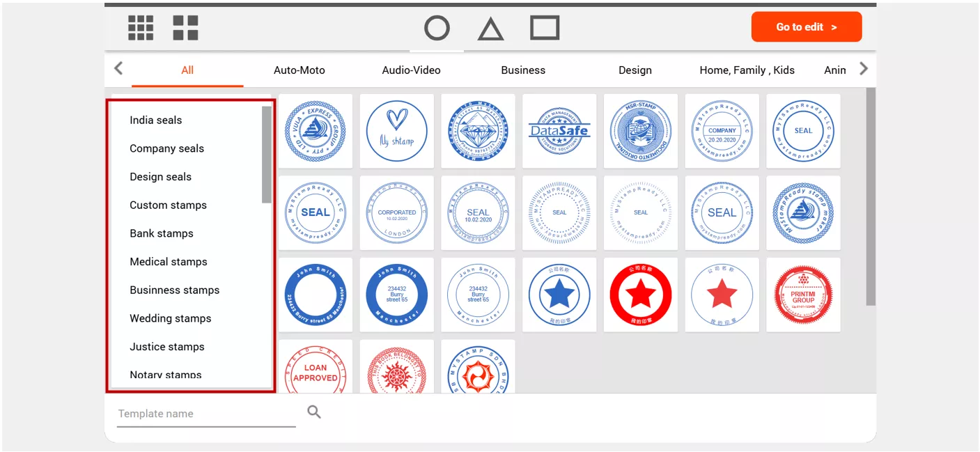Click the search magnifier icon

click(x=313, y=412)
